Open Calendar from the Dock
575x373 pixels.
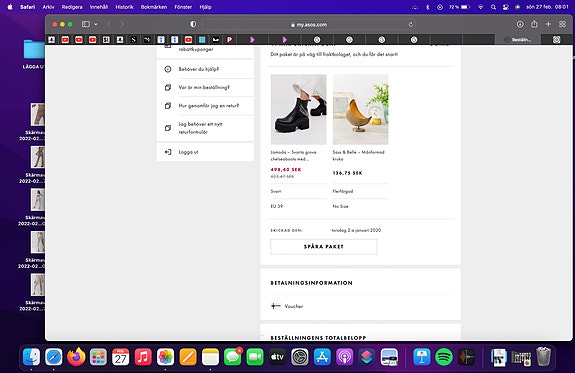[121, 357]
